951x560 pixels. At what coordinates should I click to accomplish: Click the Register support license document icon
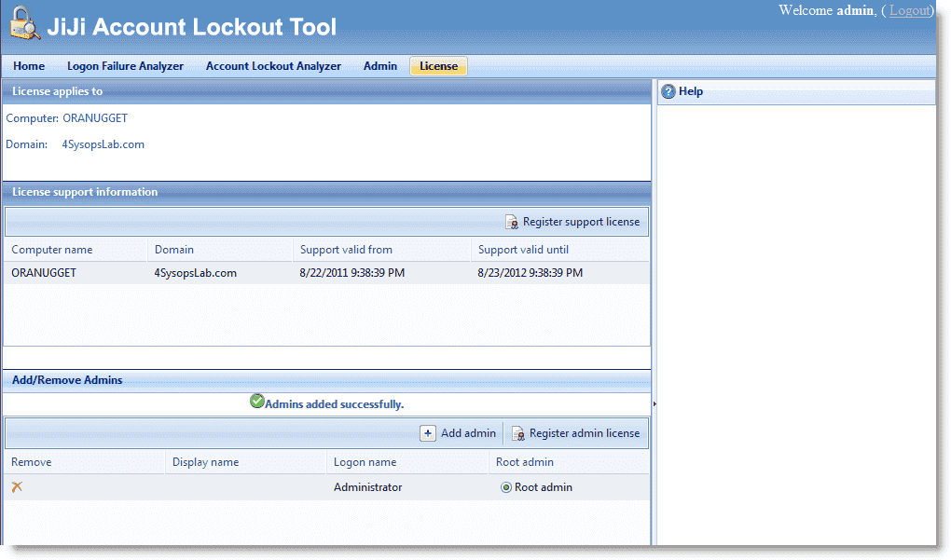pyautogui.click(x=511, y=223)
